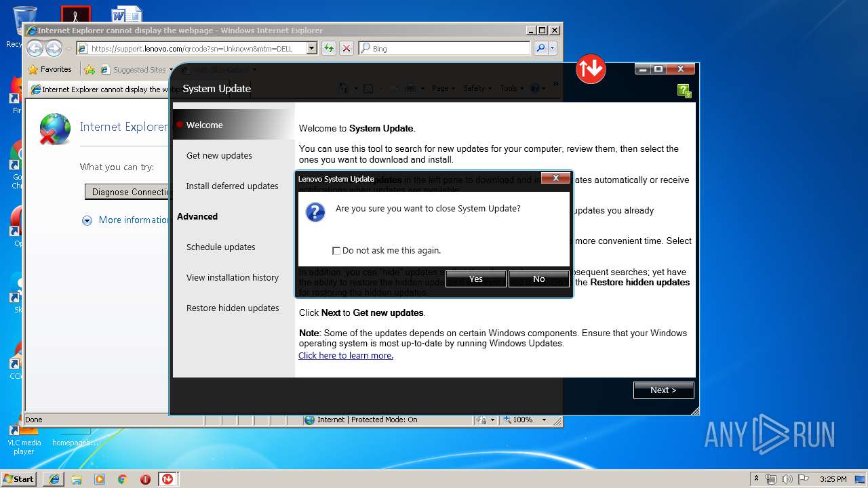
Task: Open the Windows Start menu
Action: pyautogui.click(x=19, y=479)
